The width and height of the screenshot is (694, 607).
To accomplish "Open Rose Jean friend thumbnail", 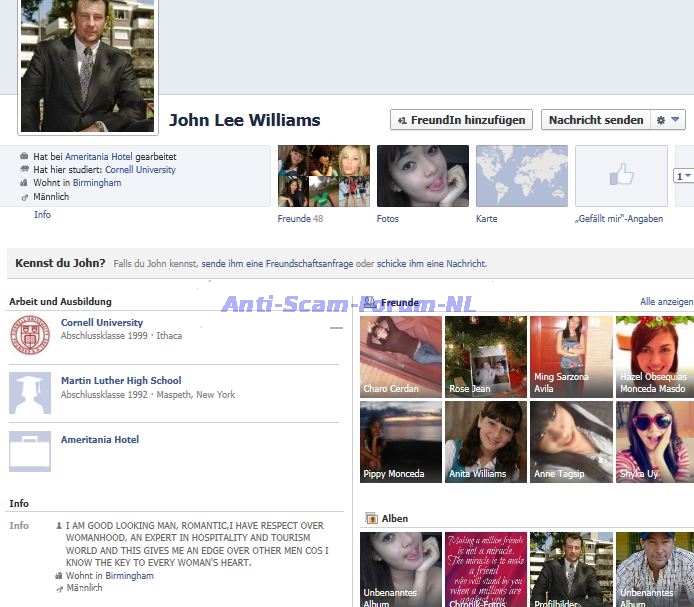I will pyautogui.click(x=485, y=356).
